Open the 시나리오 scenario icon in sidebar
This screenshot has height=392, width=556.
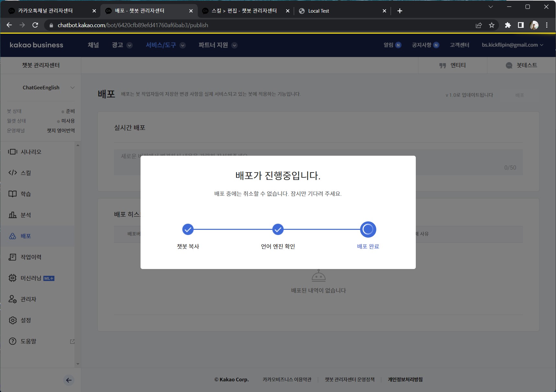[x=13, y=152]
